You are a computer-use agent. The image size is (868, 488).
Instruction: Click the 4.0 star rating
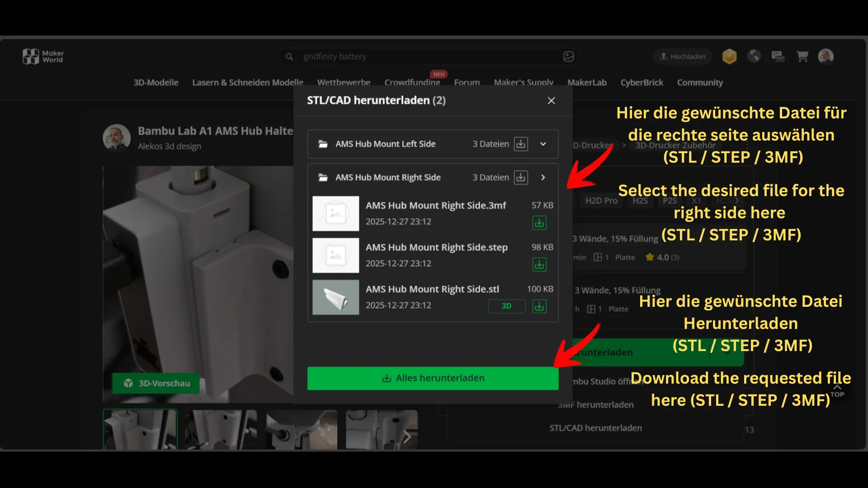662,258
